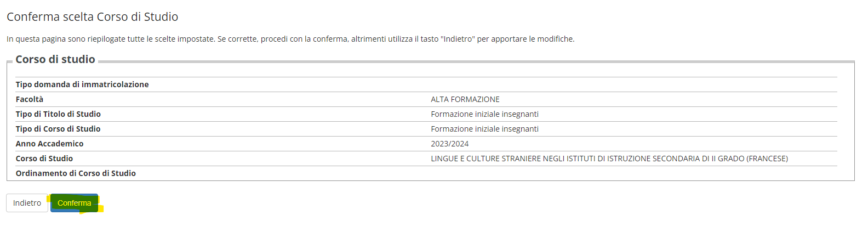The width and height of the screenshot is (868, 232).
Task: Click the Tipo di Corso di Studio label
Action: click(58, 129)
